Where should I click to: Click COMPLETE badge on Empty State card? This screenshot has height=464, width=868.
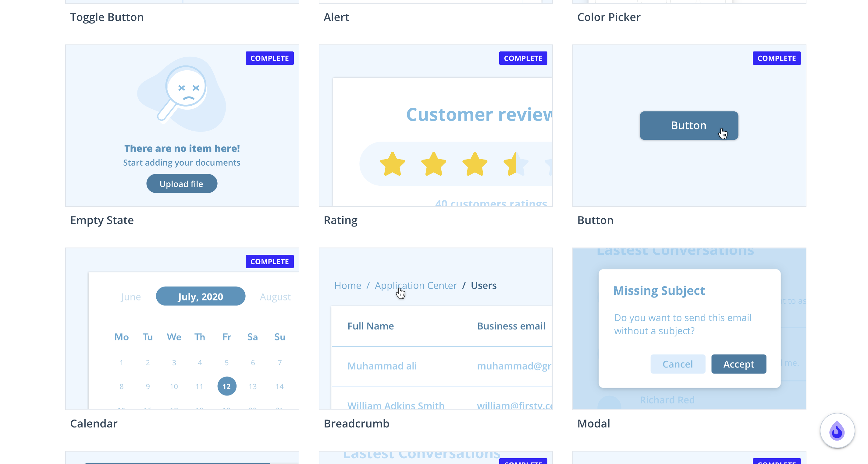269,58
